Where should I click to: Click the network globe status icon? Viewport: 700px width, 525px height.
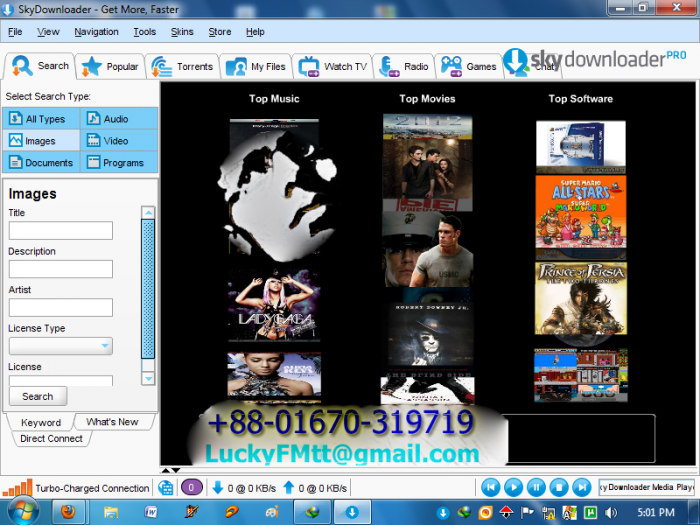(x=166, y=488)
